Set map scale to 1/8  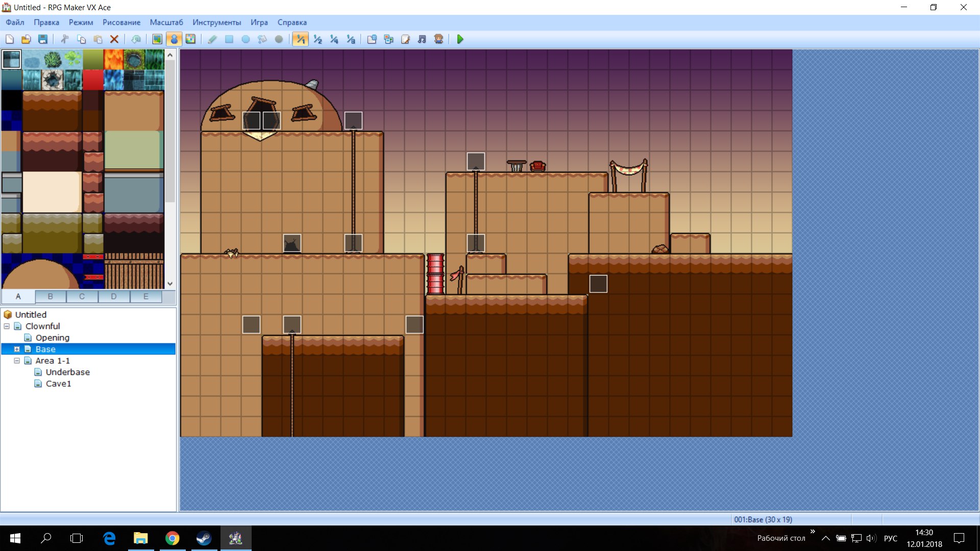click(x=351, y=39)
